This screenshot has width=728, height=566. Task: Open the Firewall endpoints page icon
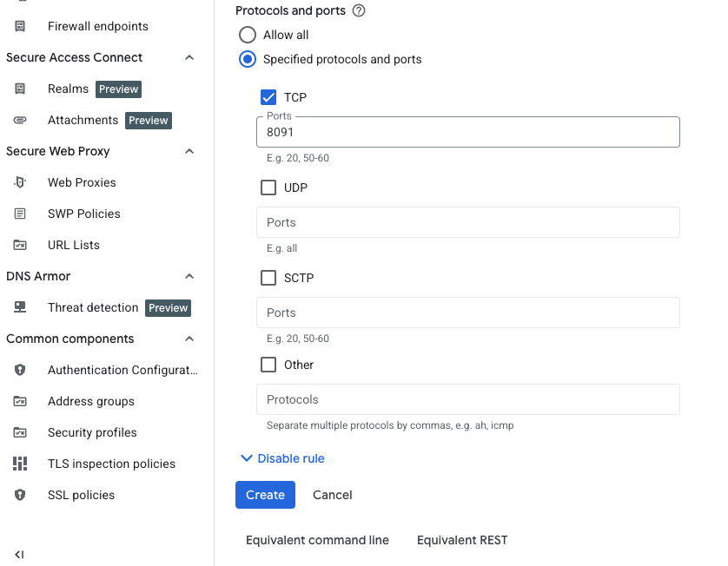tap(19, 26)
